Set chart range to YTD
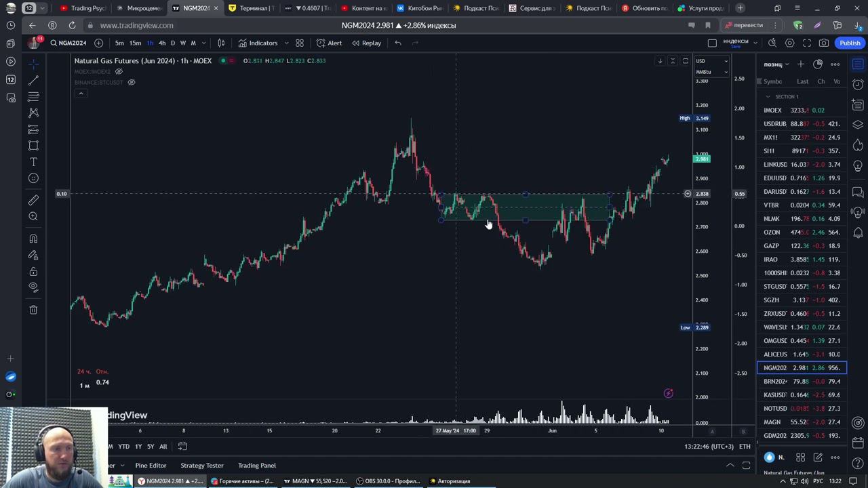Image resolution: width=868 pixels, height=488 pixels. 123,446
